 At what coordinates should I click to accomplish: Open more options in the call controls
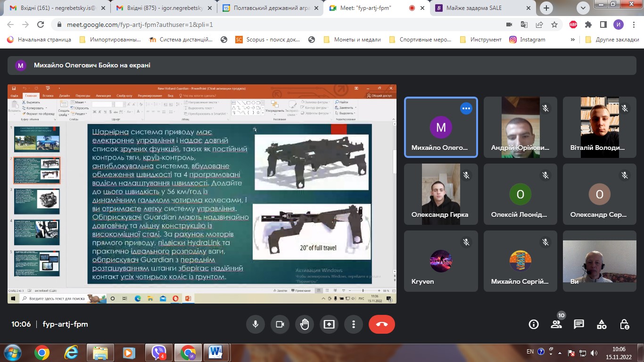[x=354, y=324]
